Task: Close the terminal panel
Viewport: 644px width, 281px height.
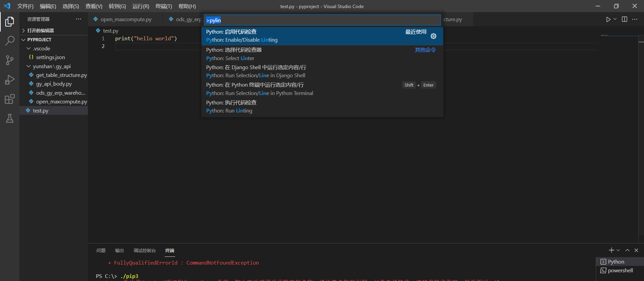Action: 636,250
